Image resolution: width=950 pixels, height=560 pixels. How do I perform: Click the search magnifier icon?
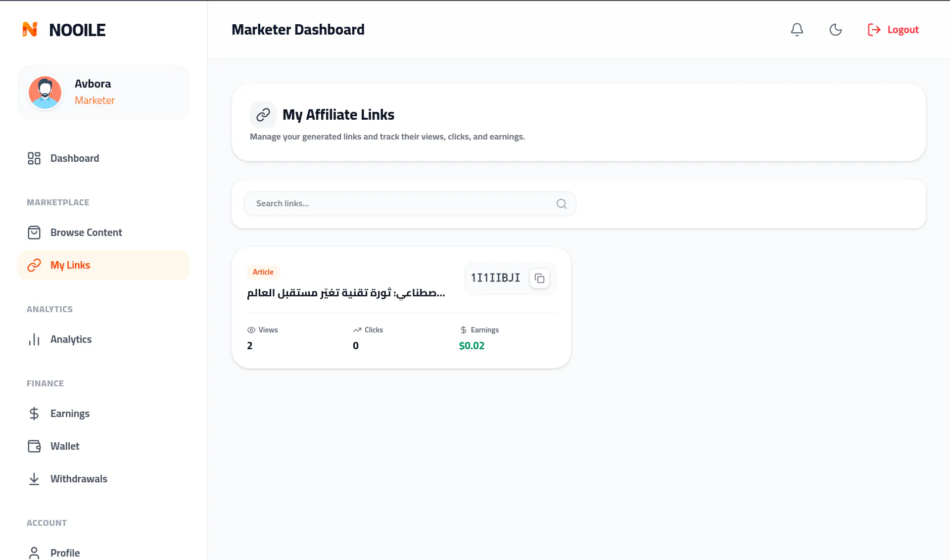coord(561,204)
